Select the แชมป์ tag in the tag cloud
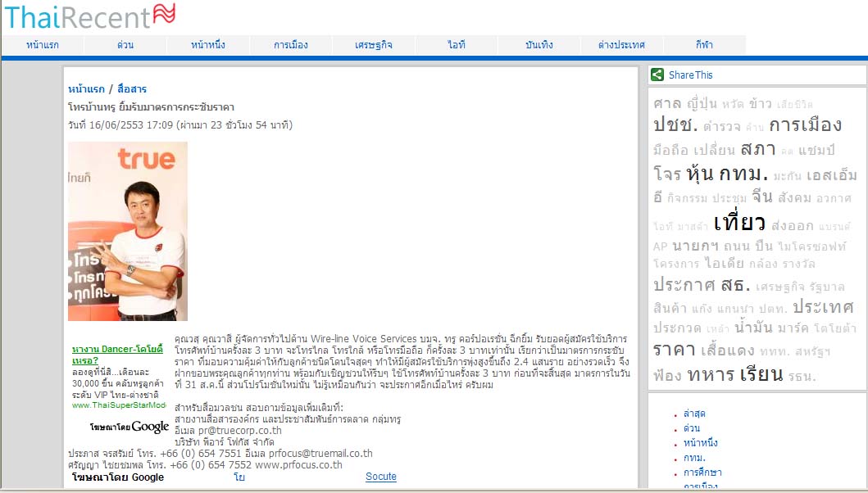Screen dimensions: 868x493 (x=816, y=150)
